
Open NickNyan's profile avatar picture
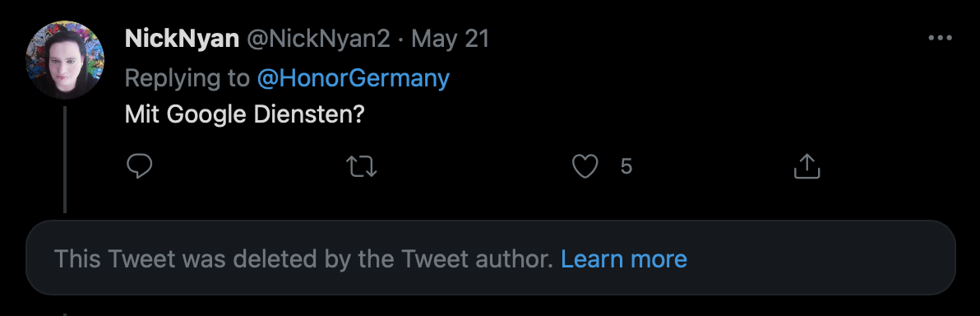click(64, 60)
